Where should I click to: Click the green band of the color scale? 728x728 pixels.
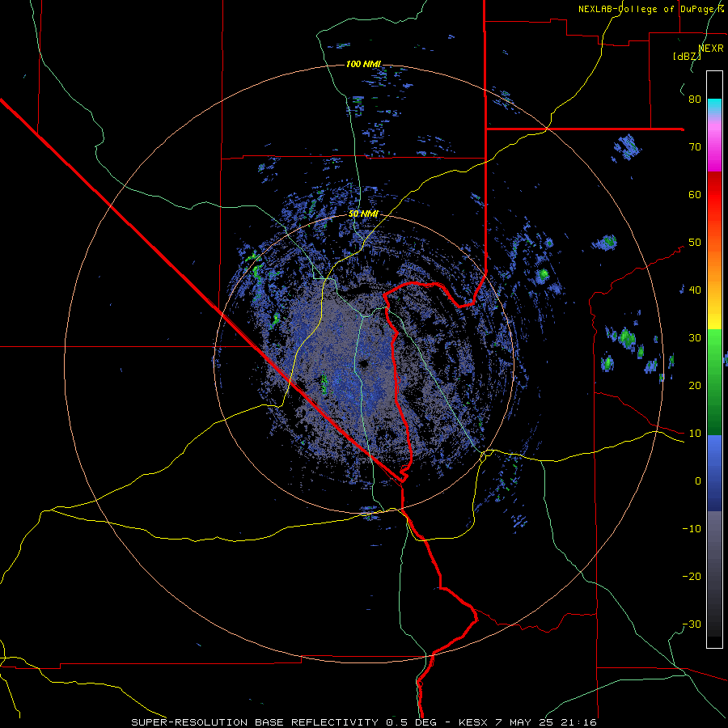[x=714, y=382]
